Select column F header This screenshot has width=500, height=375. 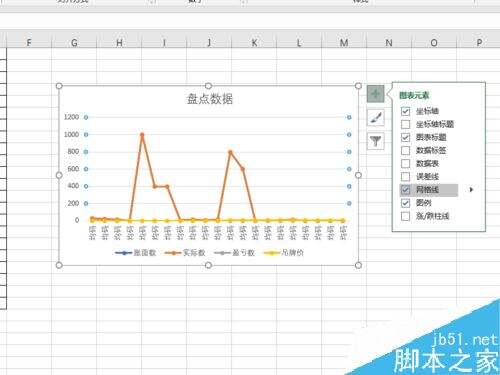coord(29,43)
